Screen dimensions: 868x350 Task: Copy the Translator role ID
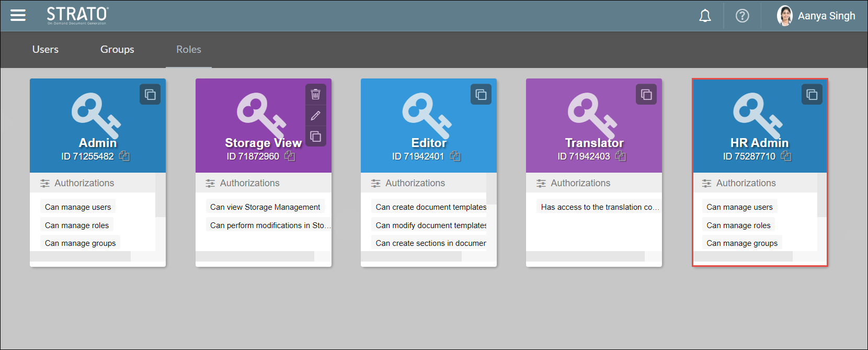click(x=621, y=156)
